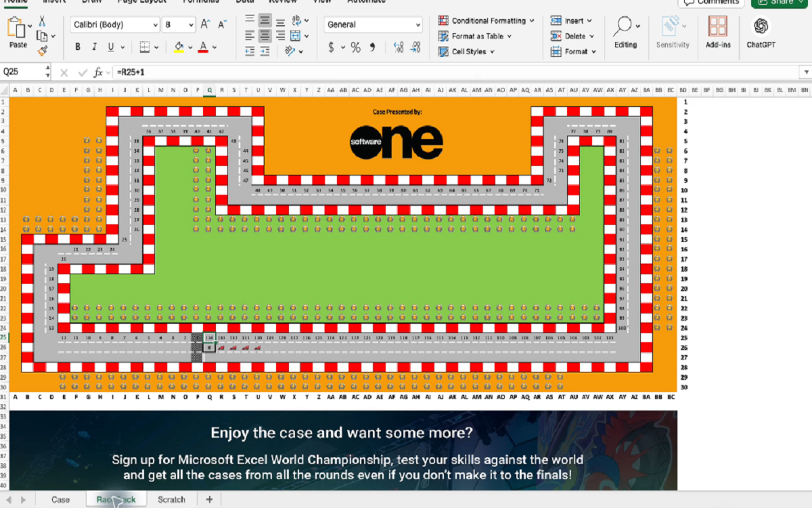Toggle Underline formatting
The width and height of the screenshot is (812, 508).
click(x=111, y=47)
